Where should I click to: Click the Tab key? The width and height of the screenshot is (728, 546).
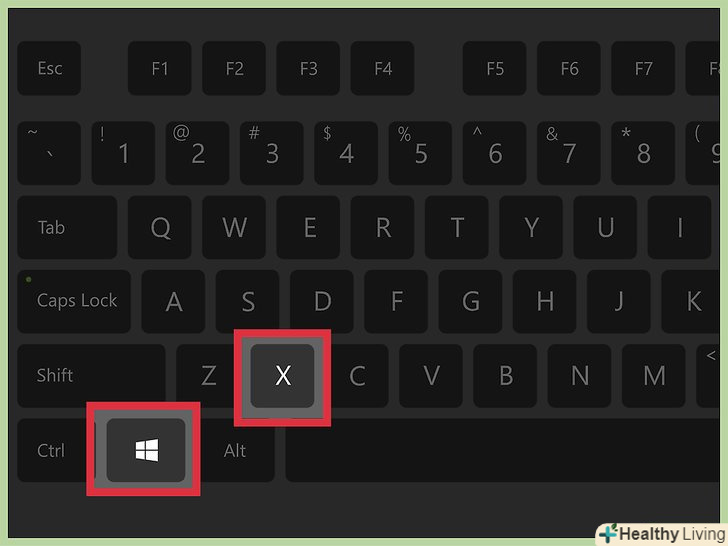point(67,227)
